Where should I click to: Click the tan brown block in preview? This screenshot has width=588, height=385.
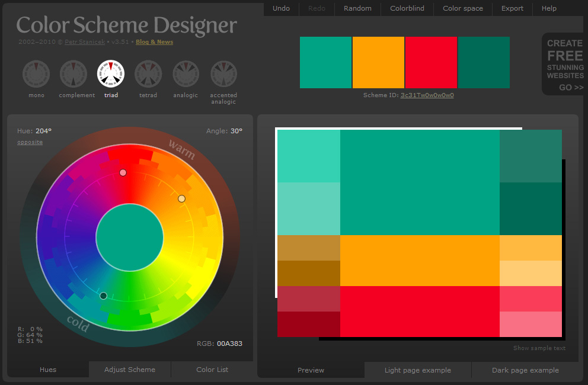click(x=309, y=248)
